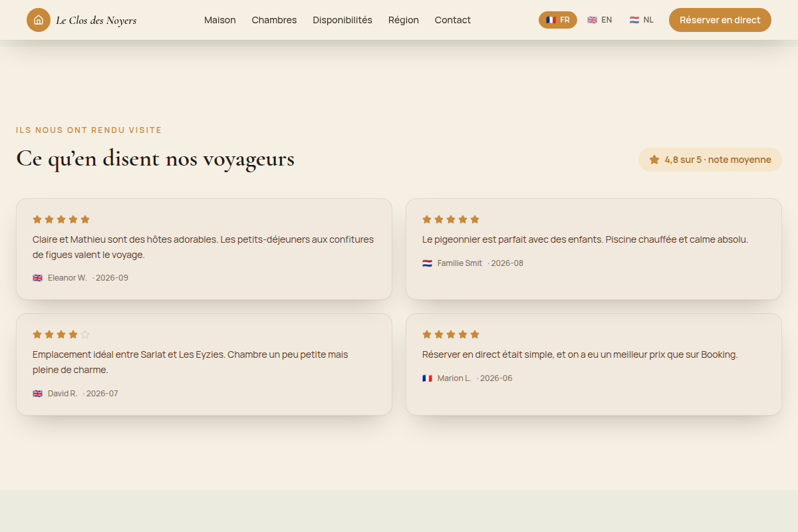Click Dutch flag beside Familie Smit
Screen dimensions: 798x532
tap(427, 263)
